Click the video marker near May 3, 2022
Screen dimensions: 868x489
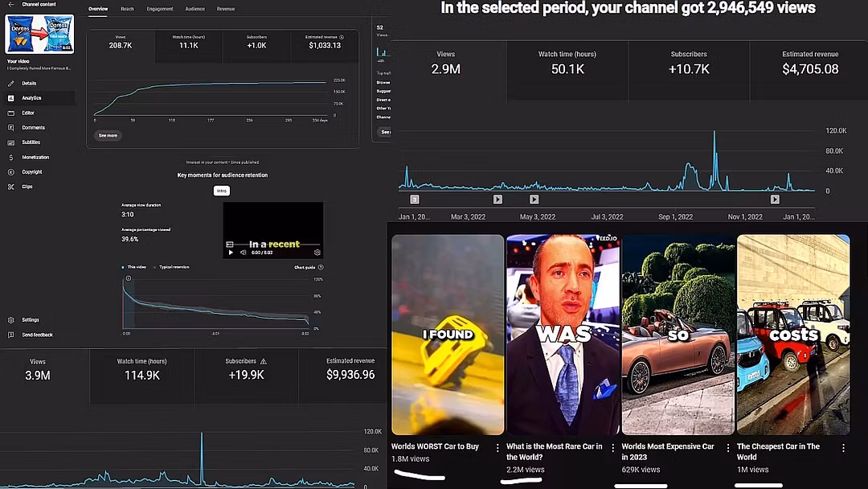(534, 199)
